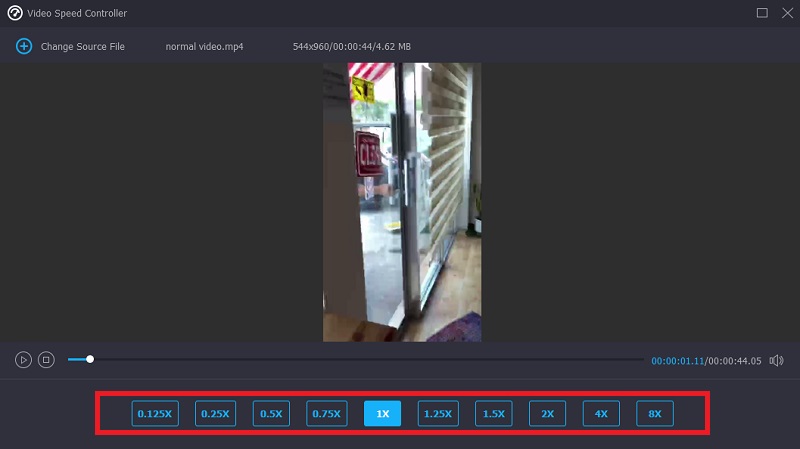
Task: Choose 4X playback speed
Action: click(x=601, y=414)
